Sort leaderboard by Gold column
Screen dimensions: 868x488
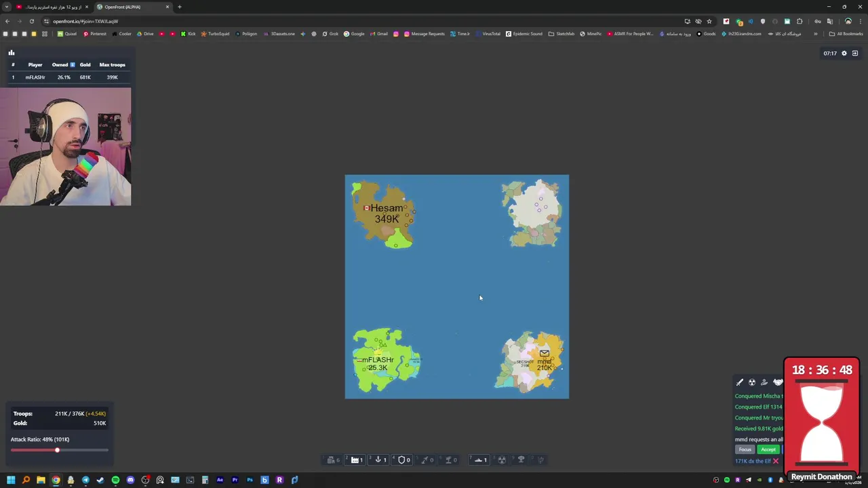pos(85,64)
